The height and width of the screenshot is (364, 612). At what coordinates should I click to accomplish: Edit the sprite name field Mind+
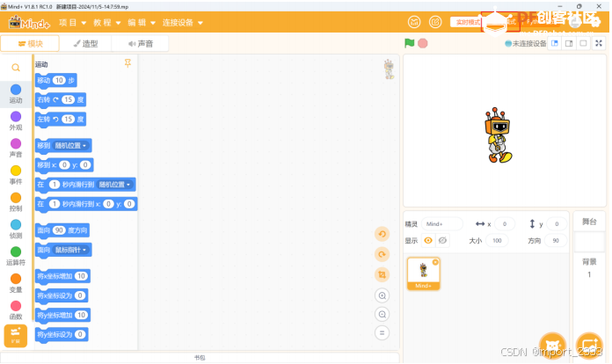pos(441,223)
